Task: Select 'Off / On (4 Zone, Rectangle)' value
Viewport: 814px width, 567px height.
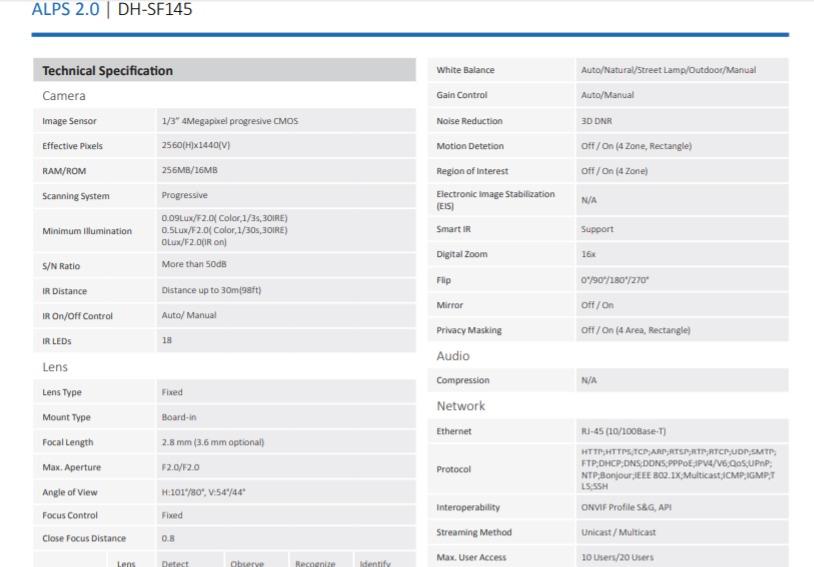Action: (636, 146)
